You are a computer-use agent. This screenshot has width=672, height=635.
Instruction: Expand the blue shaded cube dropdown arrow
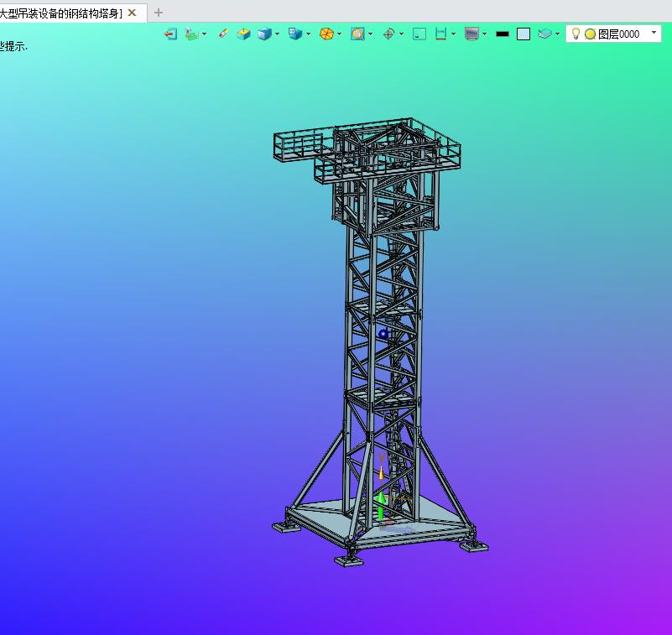coord(278,34)
